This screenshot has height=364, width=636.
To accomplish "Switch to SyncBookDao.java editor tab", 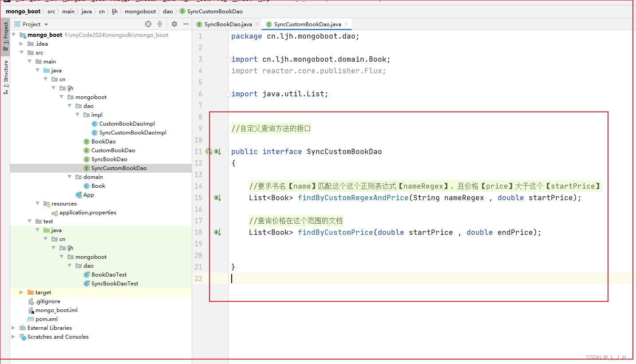I will pos(228,24).
